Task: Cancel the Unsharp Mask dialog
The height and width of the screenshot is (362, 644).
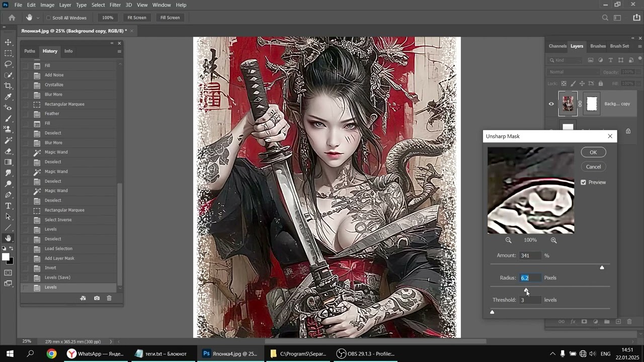Action: 593,167
